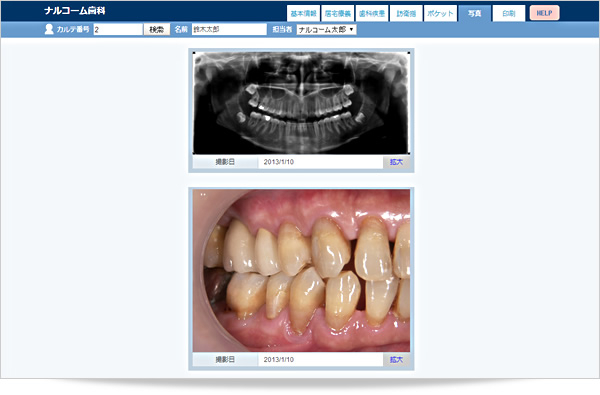Click 拡大 under the teeth photo
Screen dimensions: 600x395
coord(396,359)
